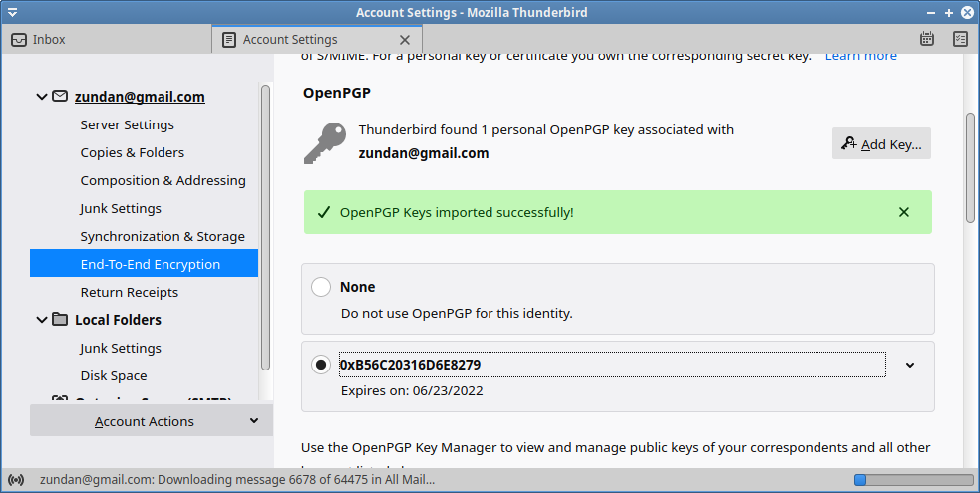Click the Add Key... button

[881, 143]
